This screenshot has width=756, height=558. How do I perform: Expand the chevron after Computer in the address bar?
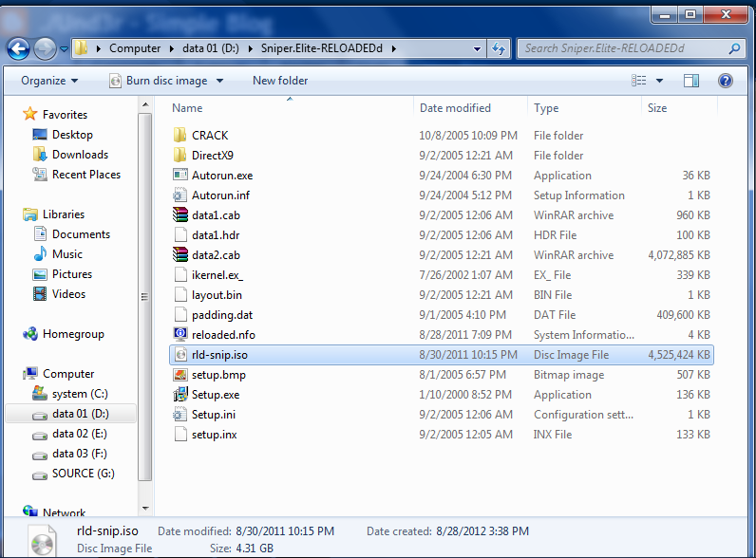point(171,48)
